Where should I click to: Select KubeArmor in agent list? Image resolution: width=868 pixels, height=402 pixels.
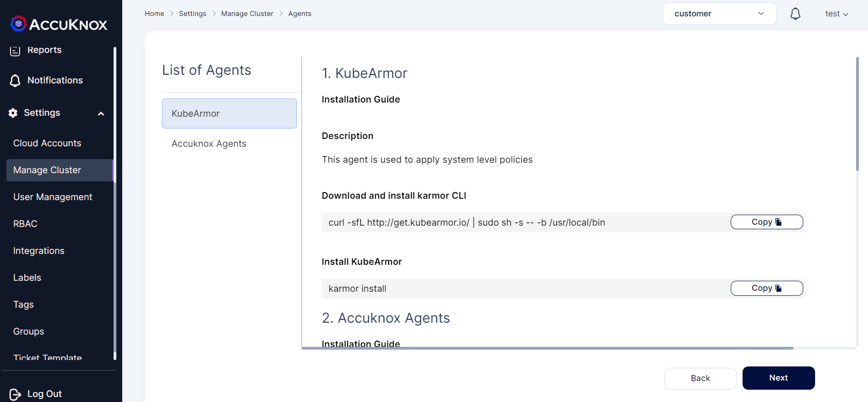pos(229,113)
